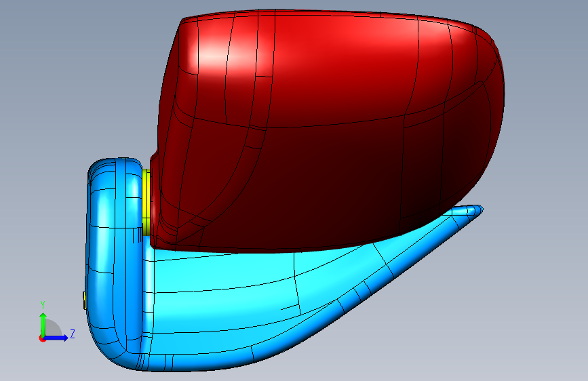The height and width of the screenshot is (381, 588).
Task: Click the blue Z axis arrow of triad
Action: tap(56, 338)
